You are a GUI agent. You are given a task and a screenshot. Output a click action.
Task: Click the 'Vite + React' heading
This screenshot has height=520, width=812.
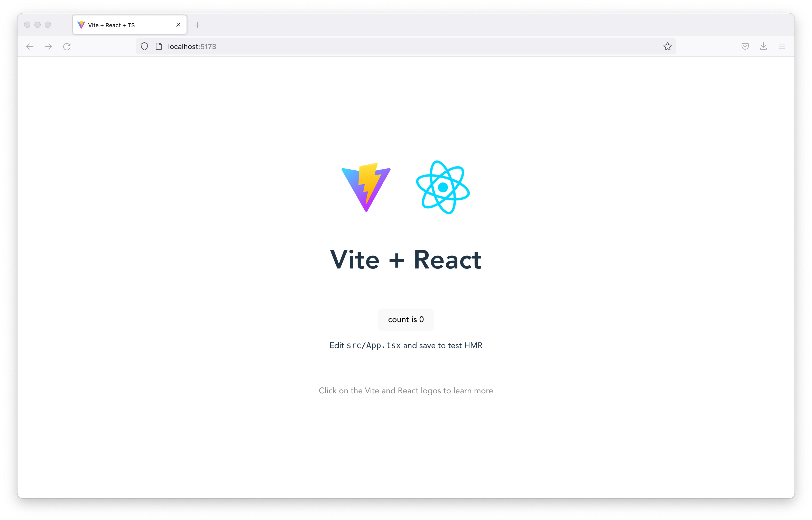[x=406, y=260]
